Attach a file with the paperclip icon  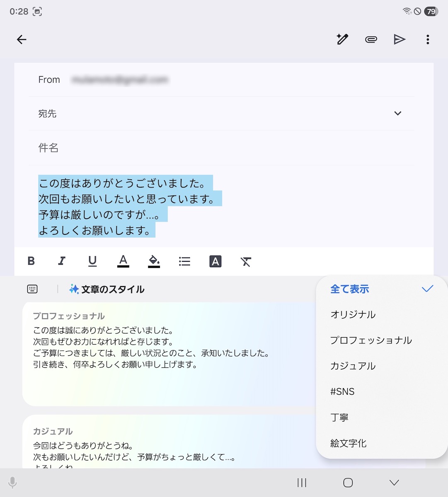tap(371, 39)
